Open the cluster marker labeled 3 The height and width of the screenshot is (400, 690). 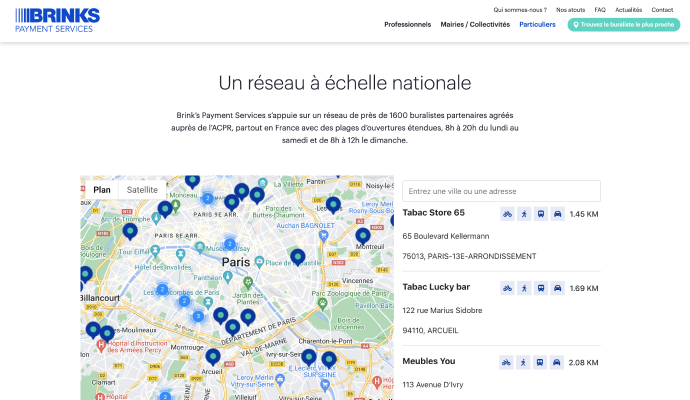click(x=198, y=316)
